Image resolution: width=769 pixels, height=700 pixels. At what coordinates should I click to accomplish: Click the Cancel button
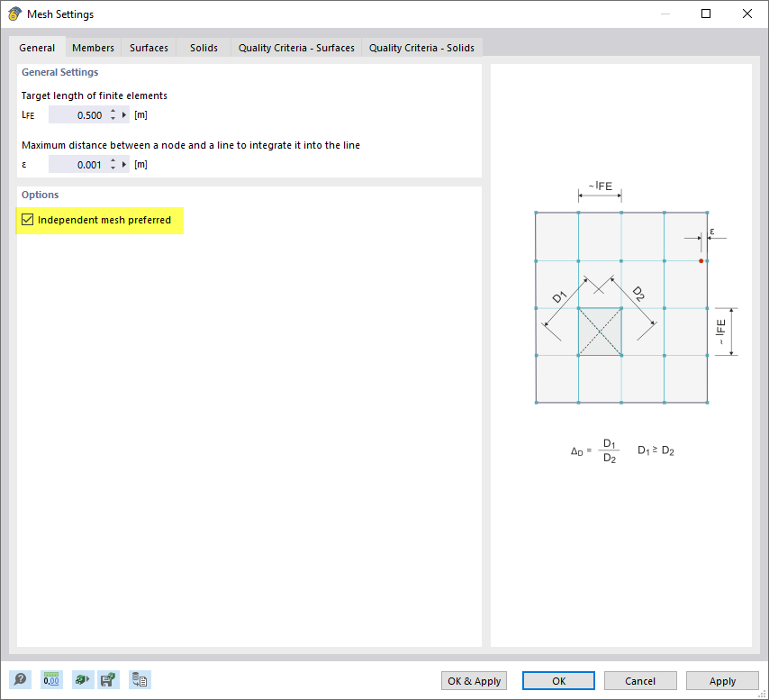(640, 681)
